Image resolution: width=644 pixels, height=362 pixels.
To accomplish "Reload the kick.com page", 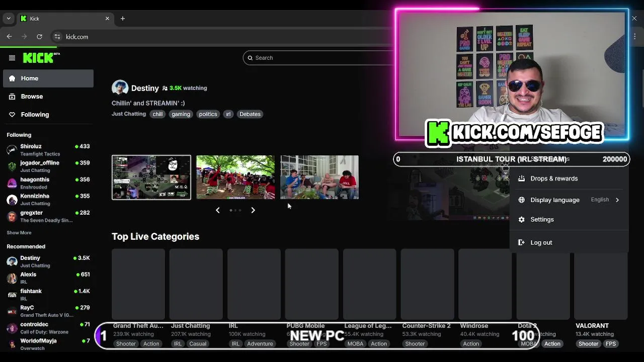I will pos(39,37).
